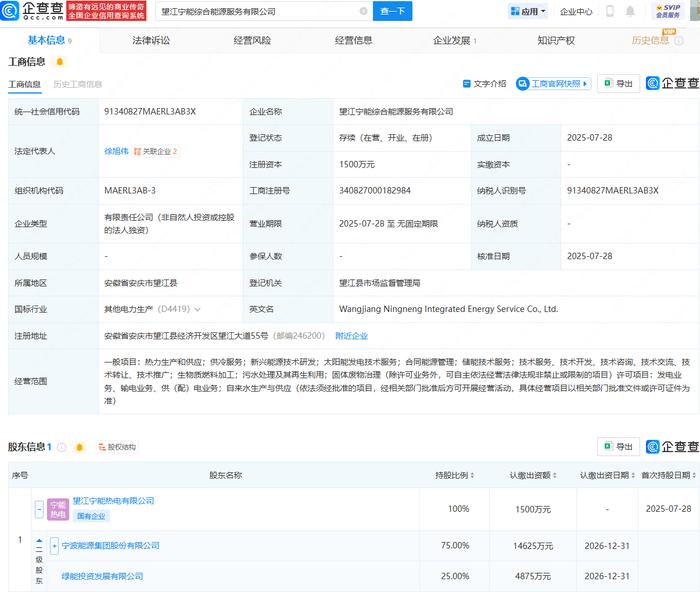Open legal representative 徐旭伟 link

[x=116, y=151]
